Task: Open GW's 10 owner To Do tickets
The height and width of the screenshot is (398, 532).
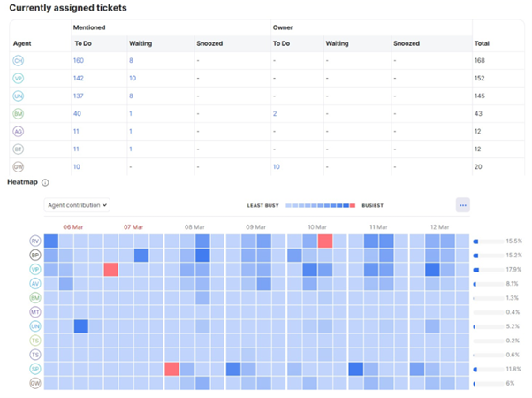Action: coord(277,167)
